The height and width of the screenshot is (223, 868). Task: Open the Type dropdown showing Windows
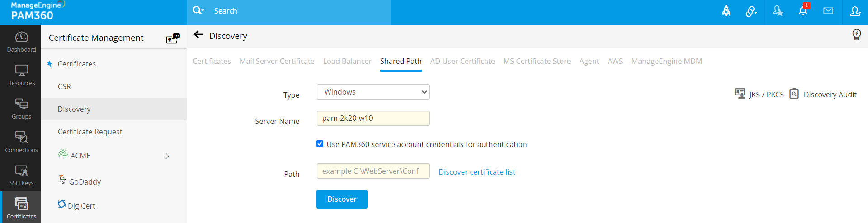tap(373, 92)
